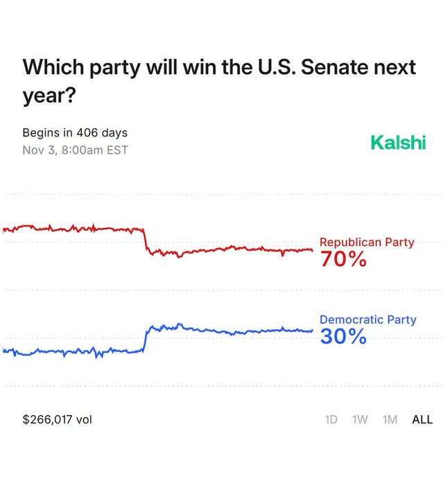Select the 1M time range
This screenshot has width=448, height=485.
coord(390,419)
